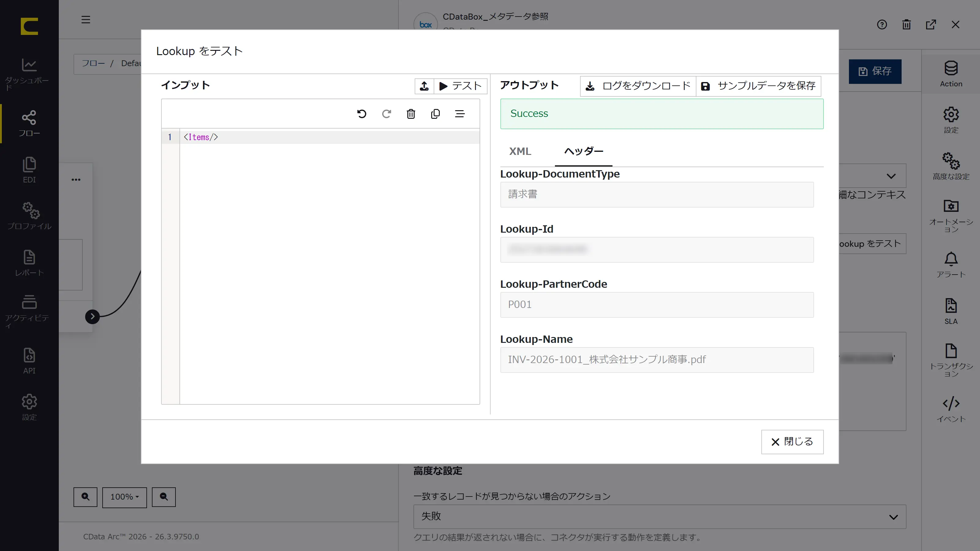Copy the input editor contents

(435, 114)
